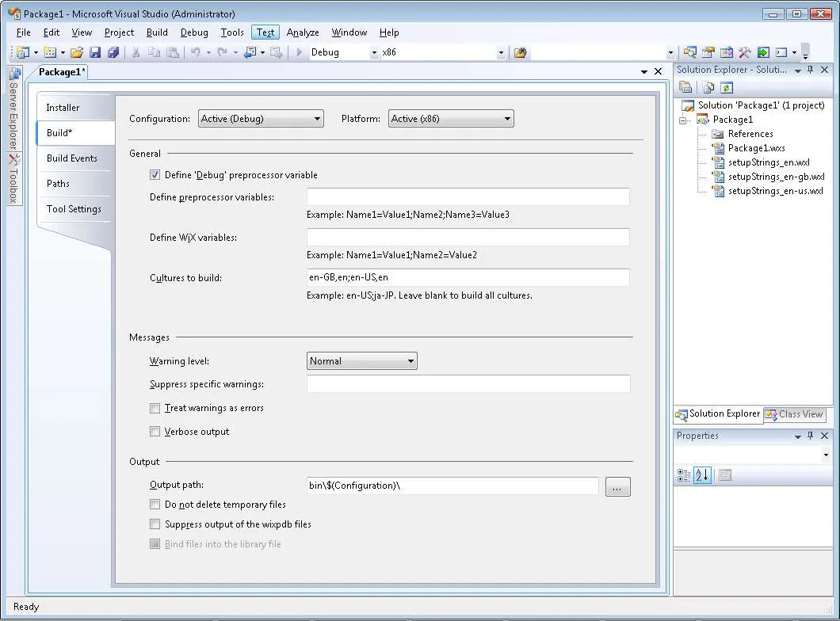Click the Find in Files toolbar icon
840x621 pixels.
(x=521, y=53)
